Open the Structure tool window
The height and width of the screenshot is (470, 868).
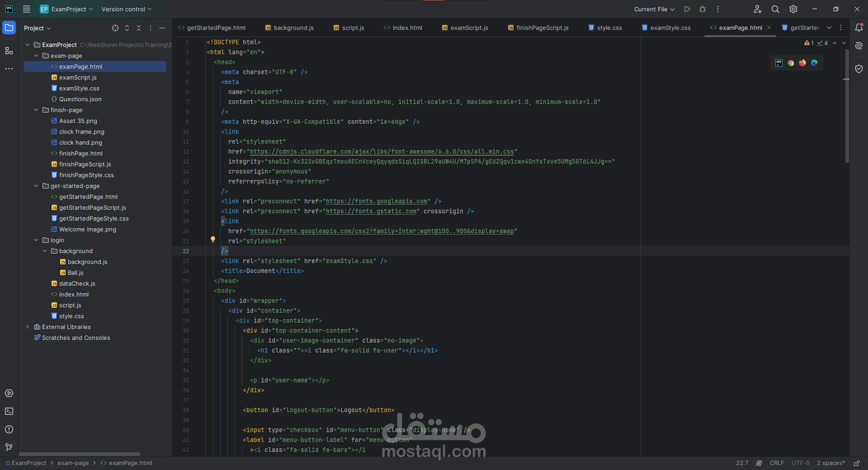9,51
